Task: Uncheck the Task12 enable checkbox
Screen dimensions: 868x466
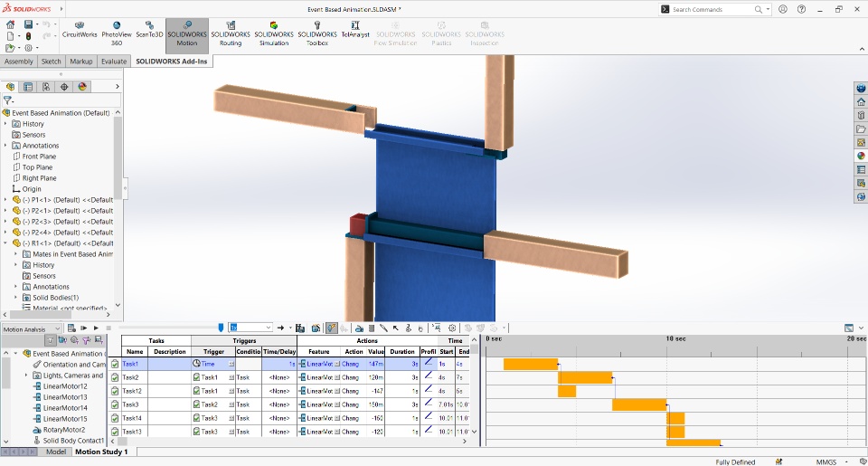Action: pos(115,391)
